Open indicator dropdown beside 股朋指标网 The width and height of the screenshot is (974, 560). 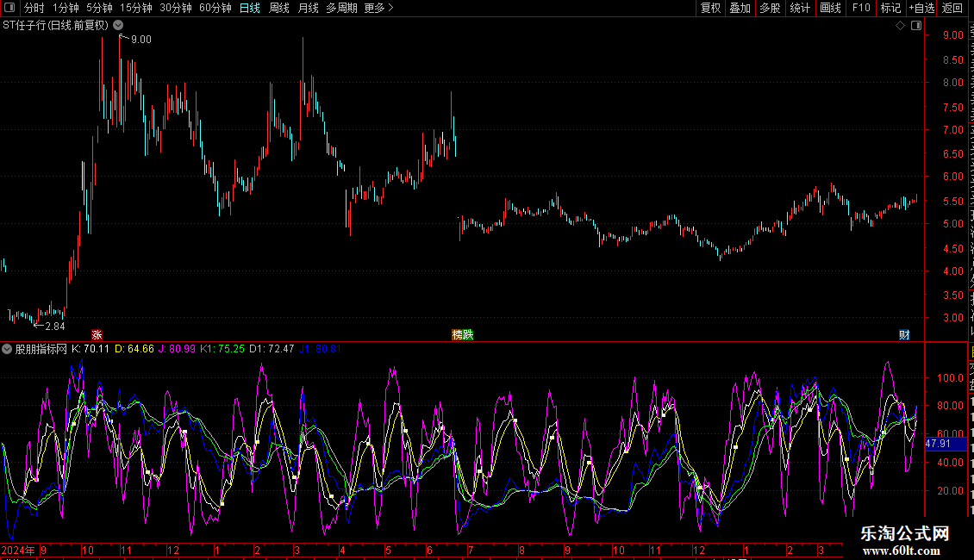(7, 349)
